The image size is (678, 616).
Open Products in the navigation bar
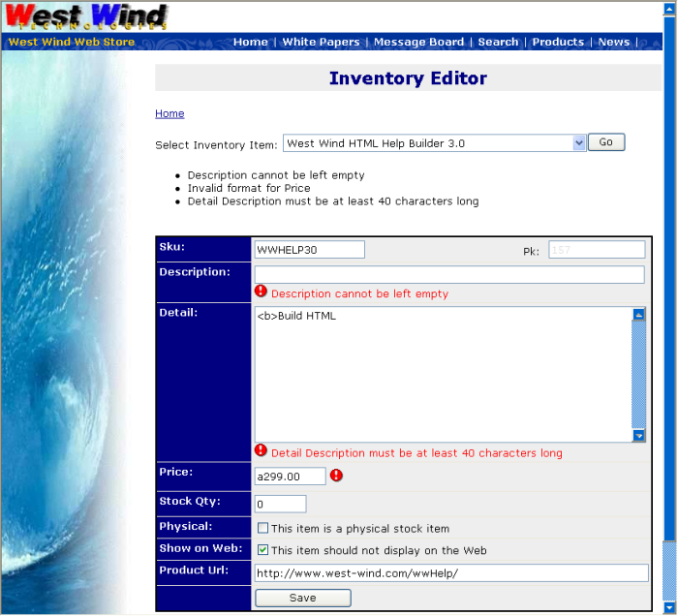click(558, 42)
